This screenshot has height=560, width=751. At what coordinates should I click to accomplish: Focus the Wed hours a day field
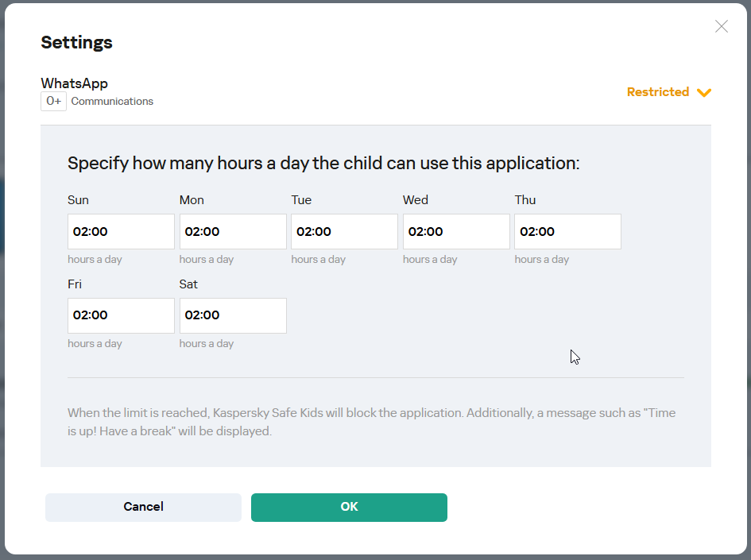coord(456,232)
